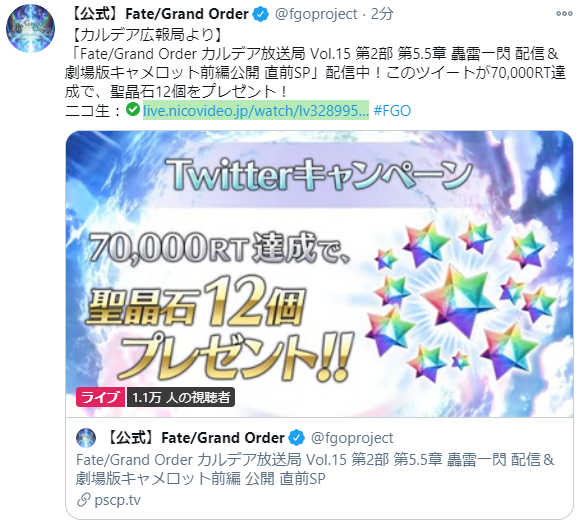This screenshot has width=582, height=530.
Task: Click the 2分 timestamp of the tweet
Action: [382, 14]
